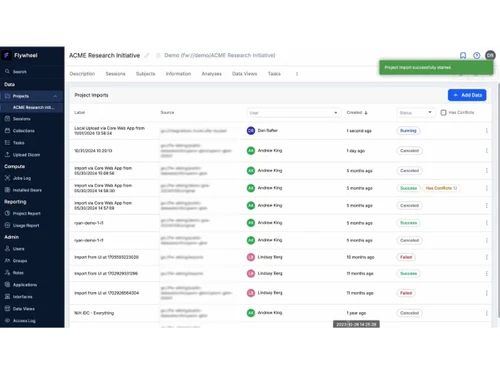Switch to the Information tab

point(178,74)
